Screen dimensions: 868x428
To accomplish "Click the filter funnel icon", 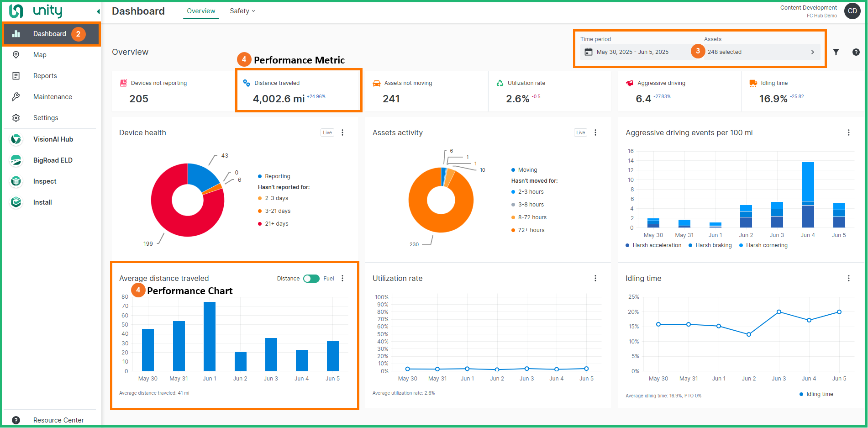I will pos(836,52).
